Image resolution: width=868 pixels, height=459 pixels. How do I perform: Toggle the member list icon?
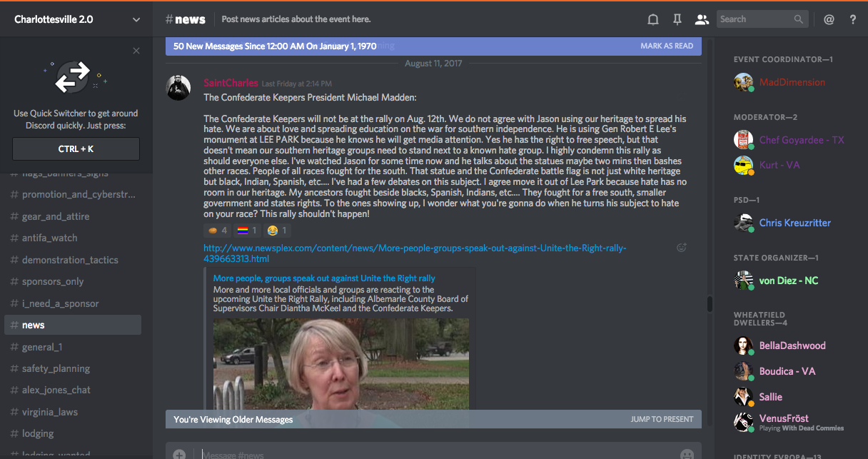click(x=702, y=19)
